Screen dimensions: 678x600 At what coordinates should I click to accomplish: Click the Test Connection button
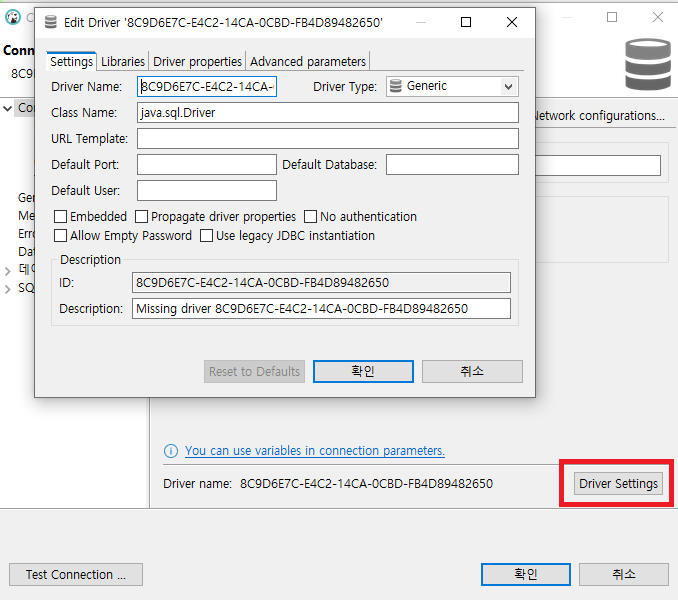tap(76, 574)
